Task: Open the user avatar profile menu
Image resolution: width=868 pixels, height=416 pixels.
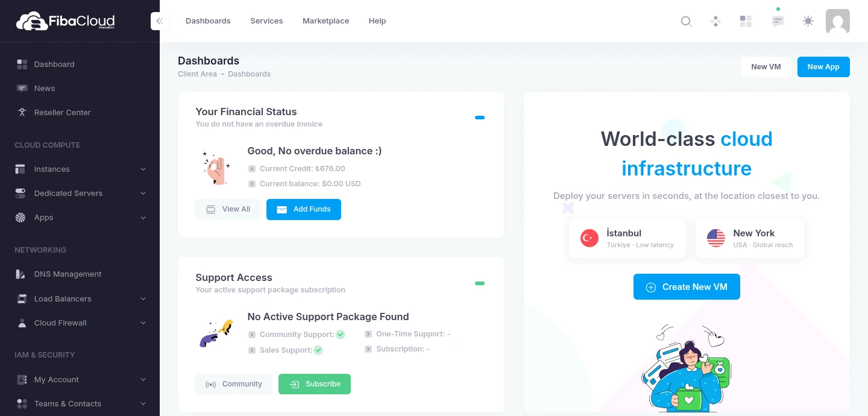Action: pyautogui.click(x=838, y=21)
